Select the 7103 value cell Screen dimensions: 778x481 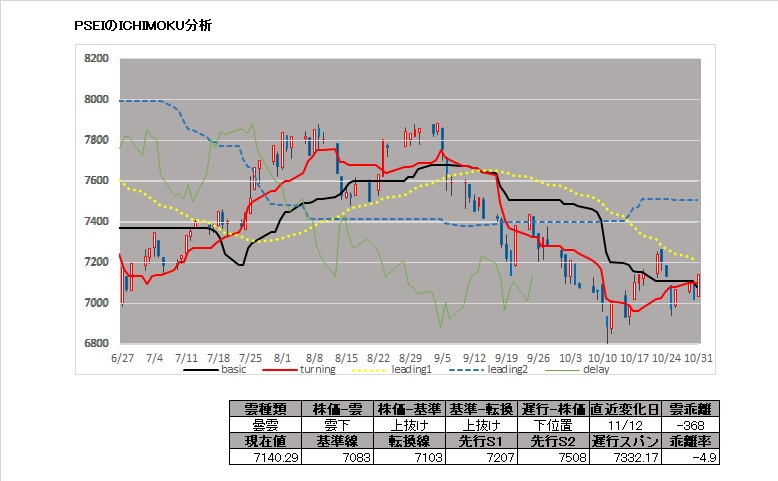click(x=409, y=457)
